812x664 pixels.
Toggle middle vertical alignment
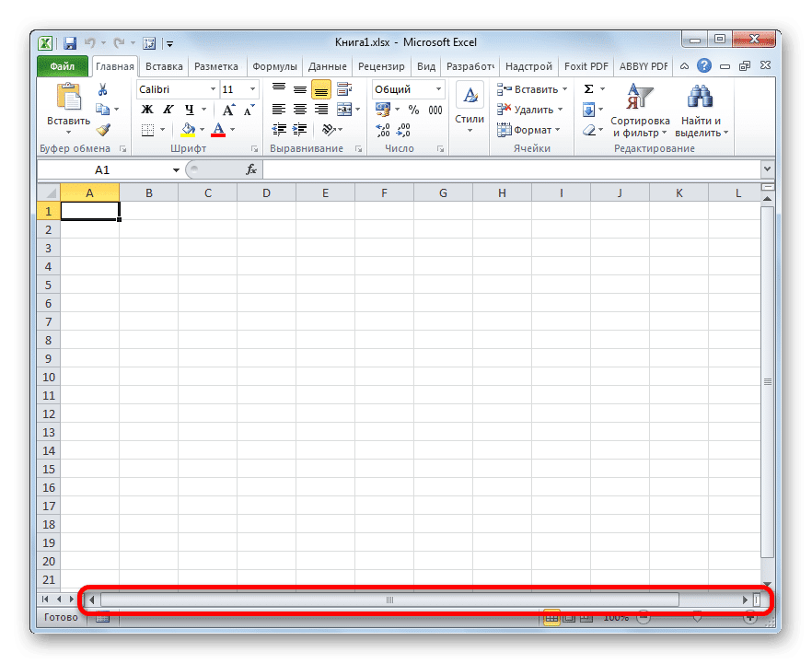point(300,89)
